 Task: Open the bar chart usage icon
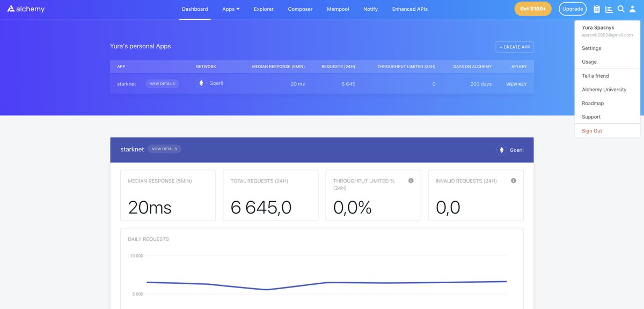[609, 9]
